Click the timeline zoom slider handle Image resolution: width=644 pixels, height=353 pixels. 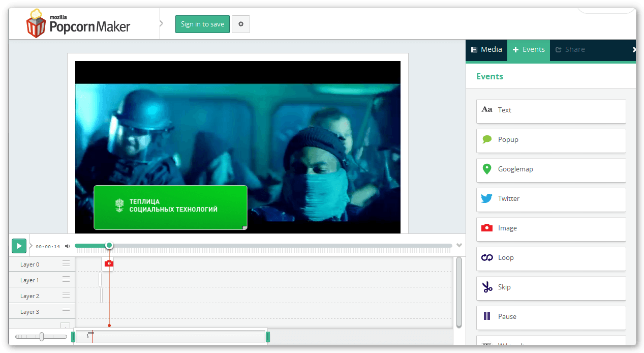pyautogui.click(x=42, y=337)
